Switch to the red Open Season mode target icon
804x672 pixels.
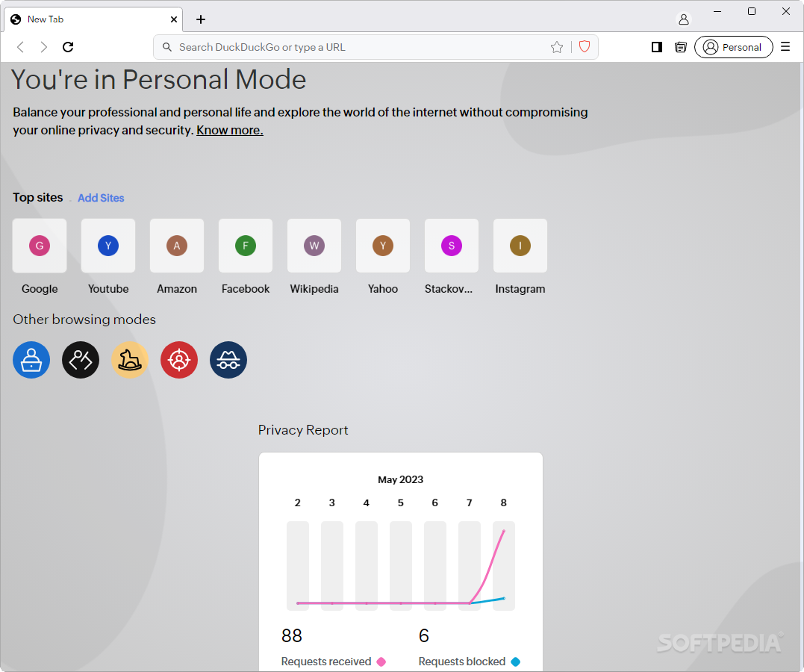coord(179,360)
